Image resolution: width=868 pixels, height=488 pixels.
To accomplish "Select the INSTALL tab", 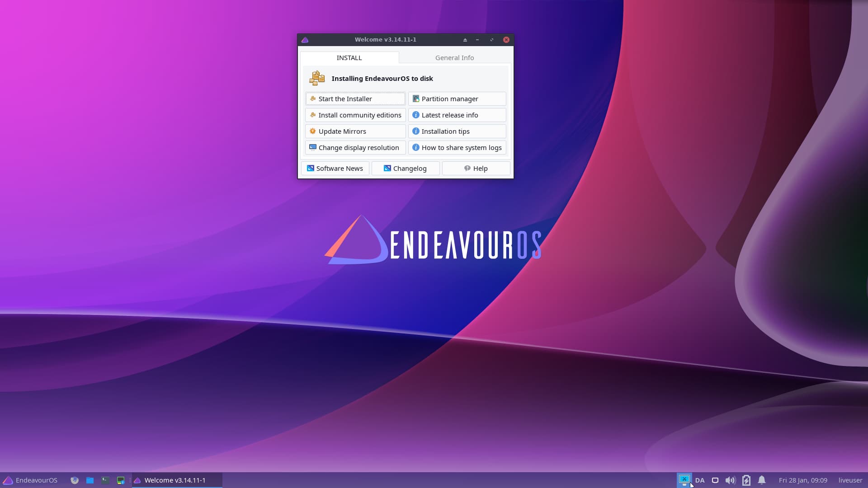I will [349, 57].
